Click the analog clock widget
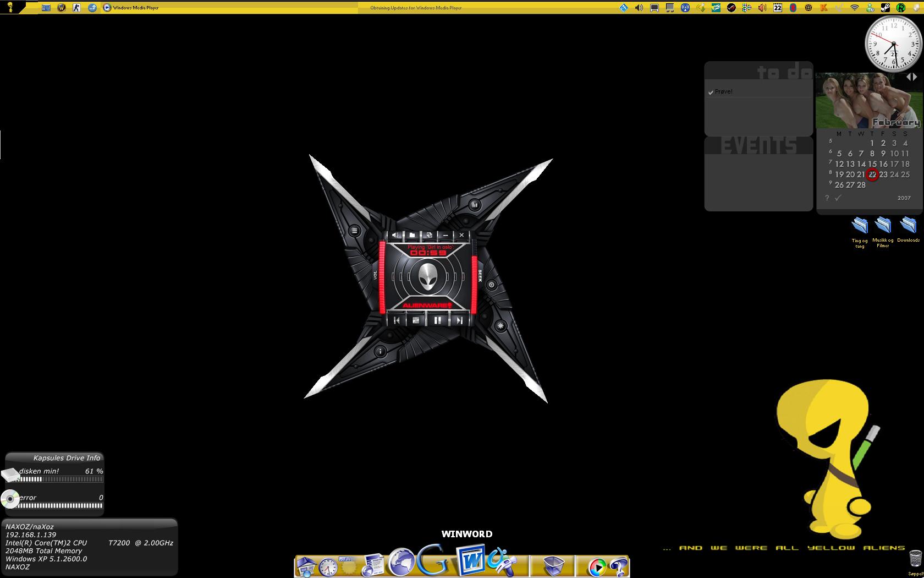 coord(894,44)
